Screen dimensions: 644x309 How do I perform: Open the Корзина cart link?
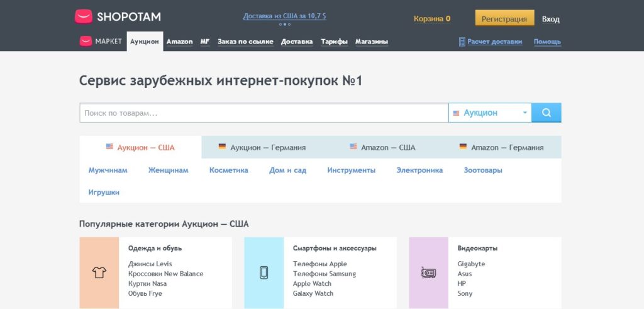431,19
